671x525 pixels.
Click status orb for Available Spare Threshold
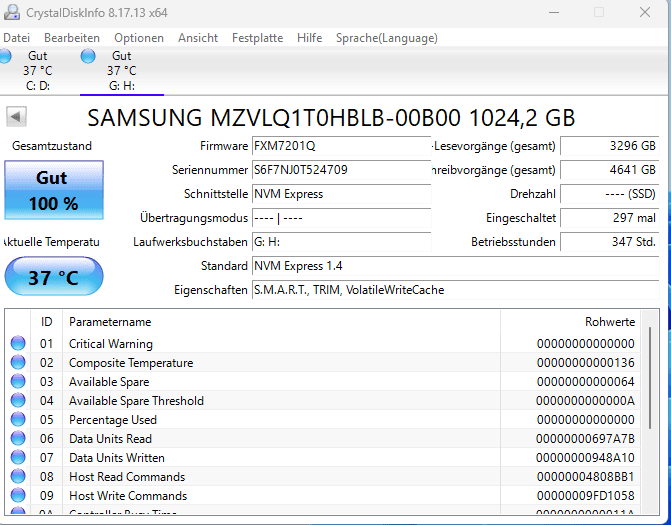(x=18, y=400)
